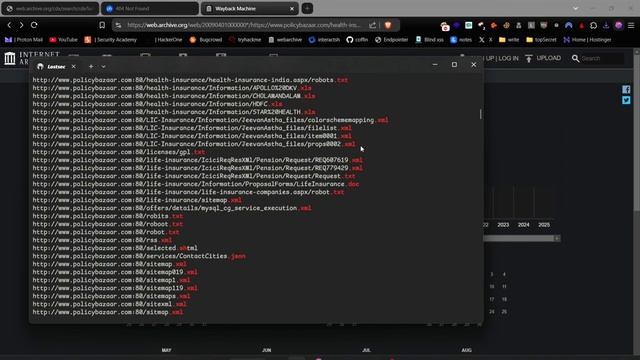Open the topSecret bookmarks folder
This screenshot has height=360, width=640.
point(541,40)
